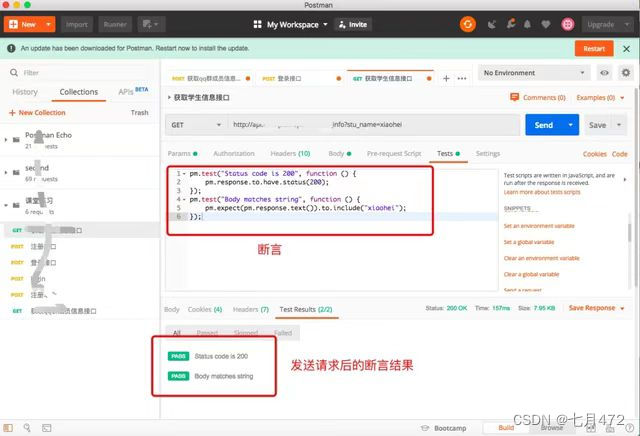Image resolution: width=640 pixels, height=436 pixels.
Task: Open response Headers (7) tab
Action: tap(251, 309)
